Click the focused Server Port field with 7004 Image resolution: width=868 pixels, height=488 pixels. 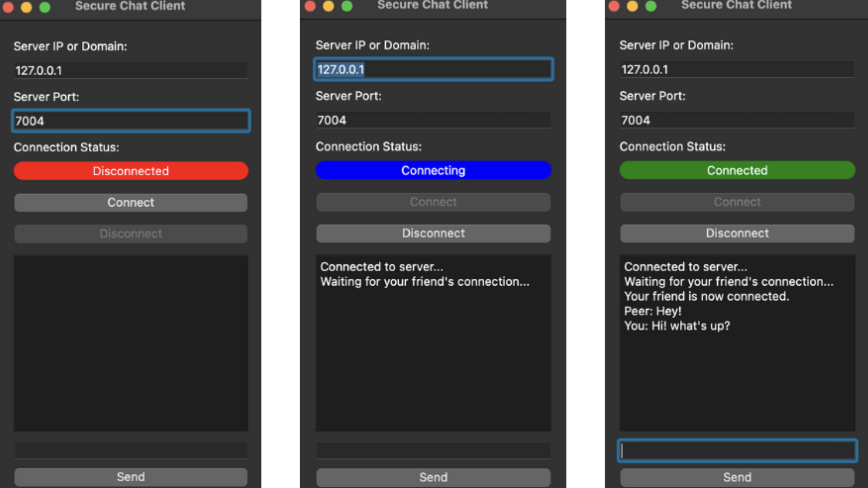tap(131, 121)
